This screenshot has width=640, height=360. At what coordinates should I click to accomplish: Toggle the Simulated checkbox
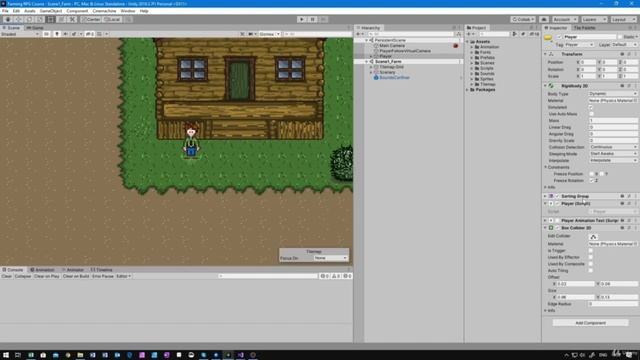[x=591, y=107]
